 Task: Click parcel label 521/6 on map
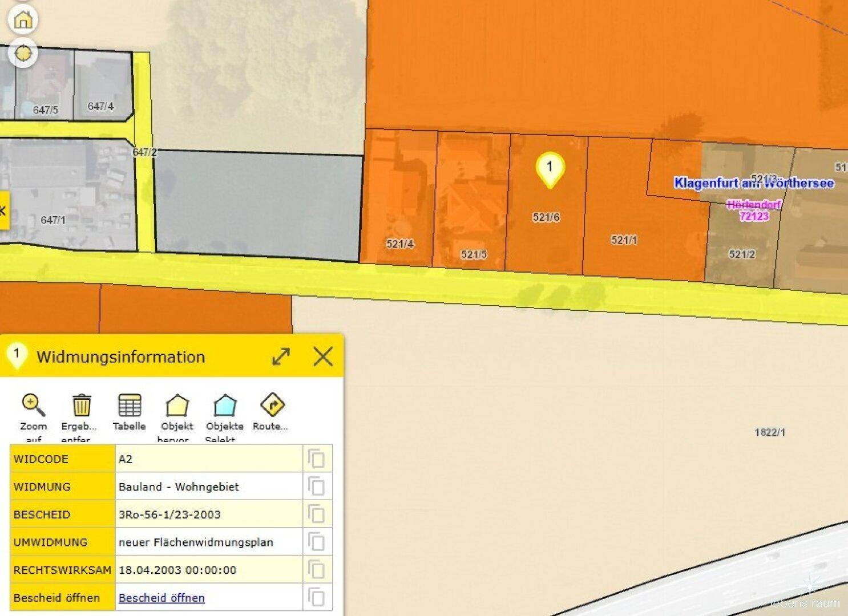(546, 217)
